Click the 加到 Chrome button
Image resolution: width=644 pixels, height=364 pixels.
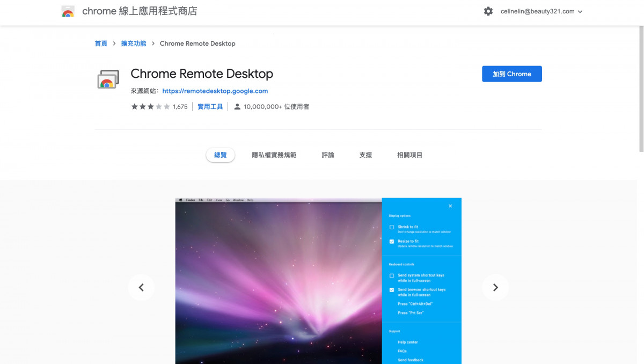coord(512,74)
